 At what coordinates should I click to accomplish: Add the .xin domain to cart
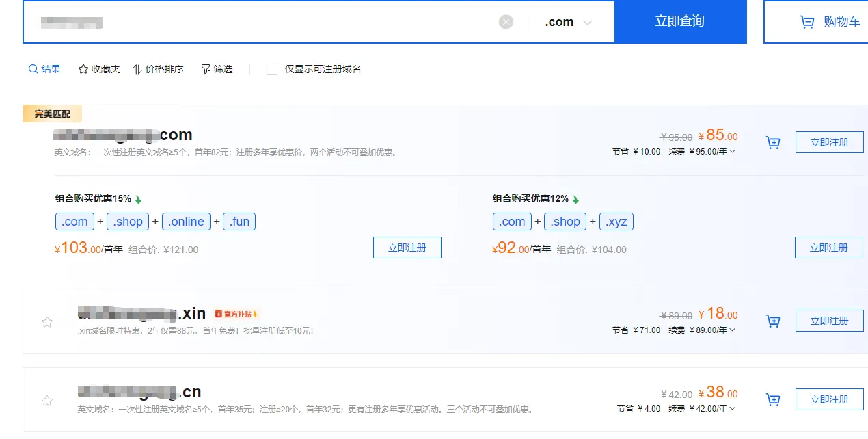coord(773,320)
